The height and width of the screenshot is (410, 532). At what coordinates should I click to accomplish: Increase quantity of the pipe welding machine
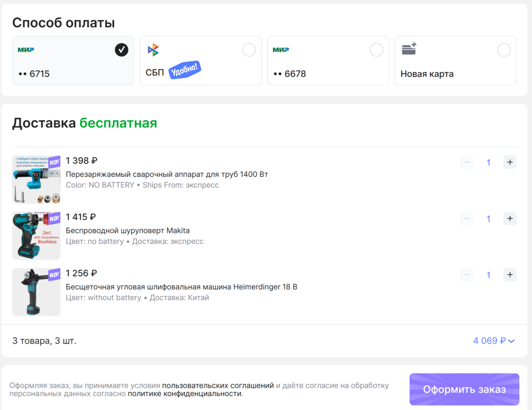pyautogui.click(x=510, y=162)
